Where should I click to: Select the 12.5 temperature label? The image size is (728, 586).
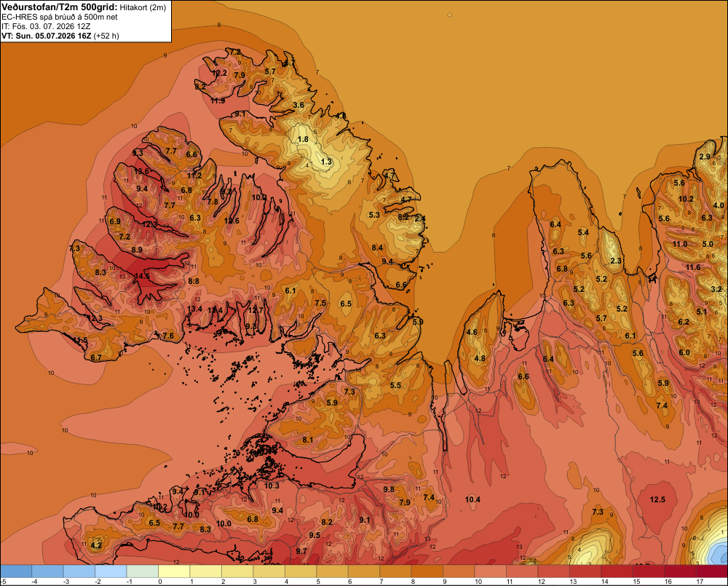(x=657, y=499)
